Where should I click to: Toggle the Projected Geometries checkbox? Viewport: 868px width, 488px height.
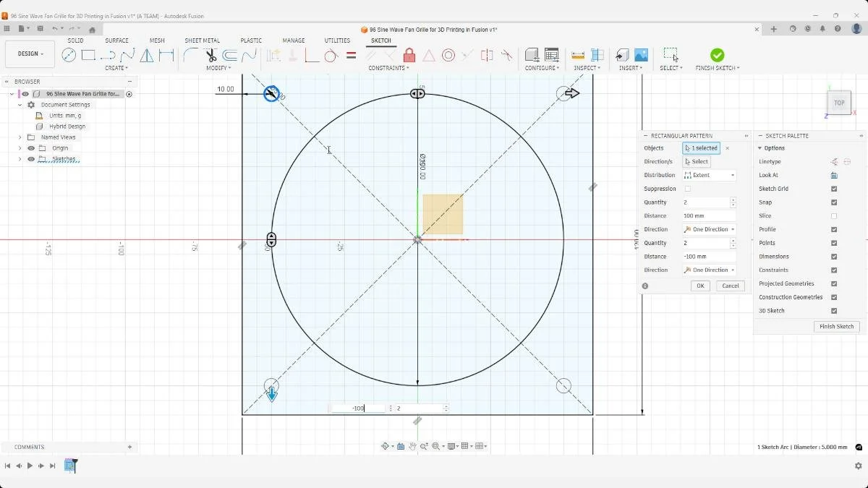tap(834, 283)
